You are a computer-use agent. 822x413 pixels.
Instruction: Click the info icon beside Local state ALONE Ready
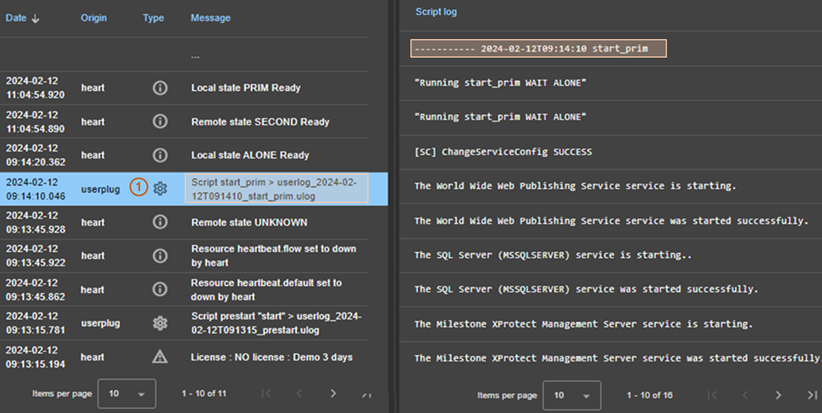tap(159, 155)
